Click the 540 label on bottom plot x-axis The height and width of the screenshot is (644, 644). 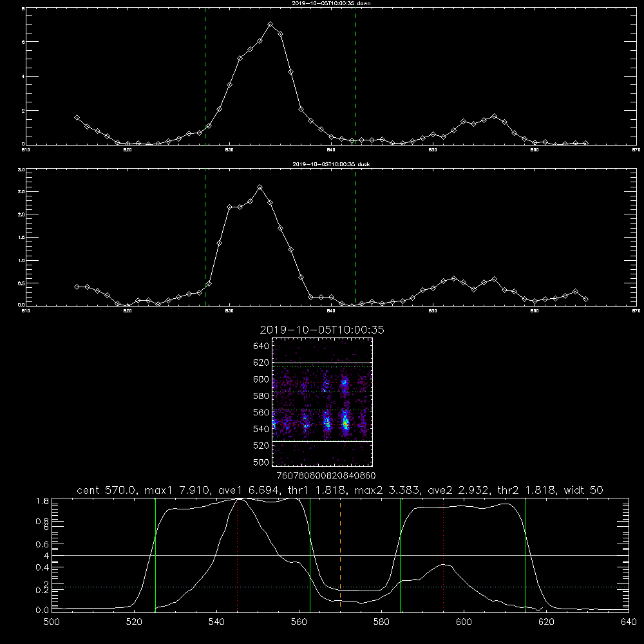click(x=216, y=622)
